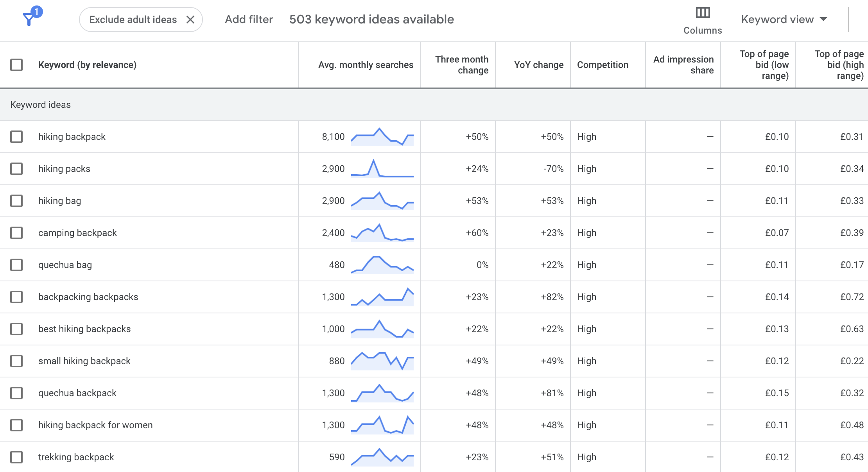The image size is (868, 472).
Task: Click the £0.63 high range bid
Action: click(x=852, y=329)
